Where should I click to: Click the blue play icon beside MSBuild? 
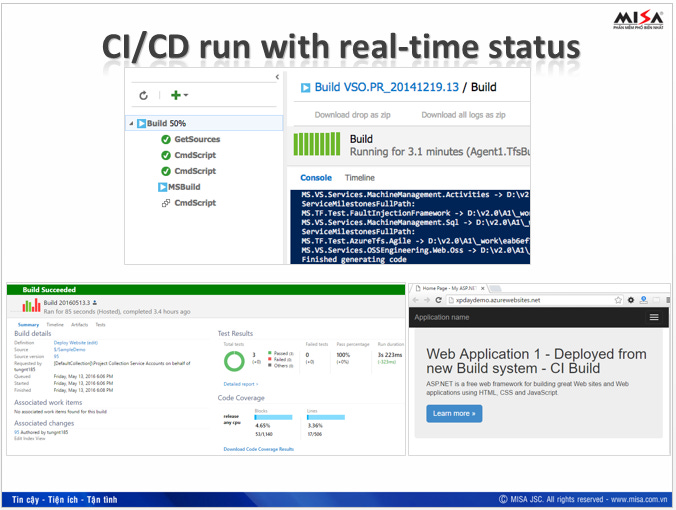point(163,187)
